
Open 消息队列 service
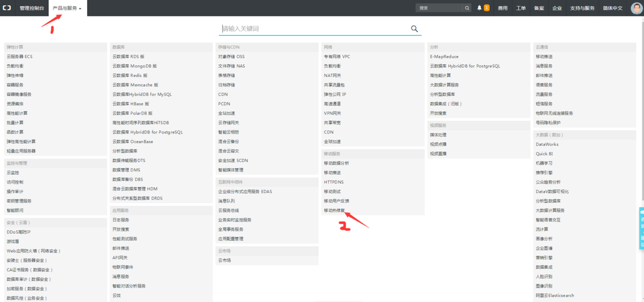click(226, 201)
